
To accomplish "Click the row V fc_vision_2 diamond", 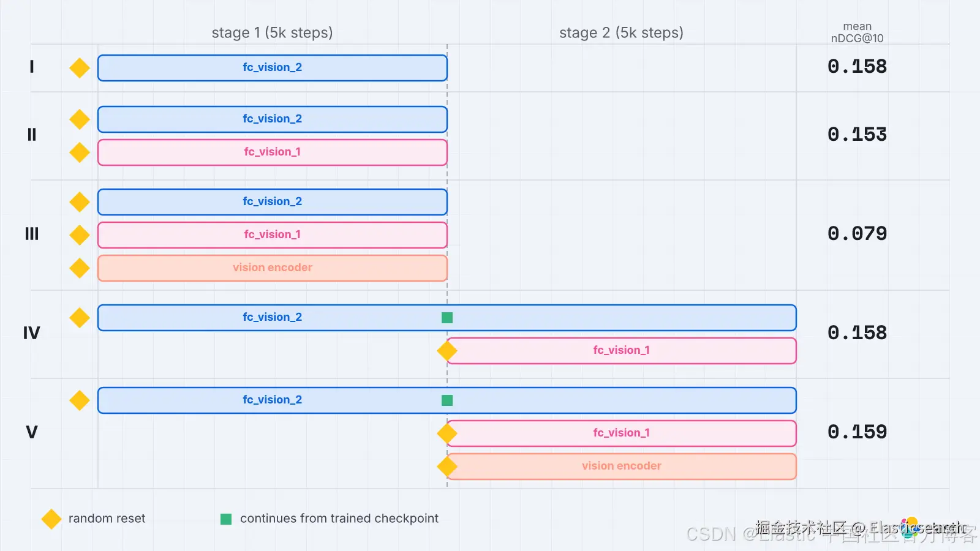I will [x=80, y=400].
